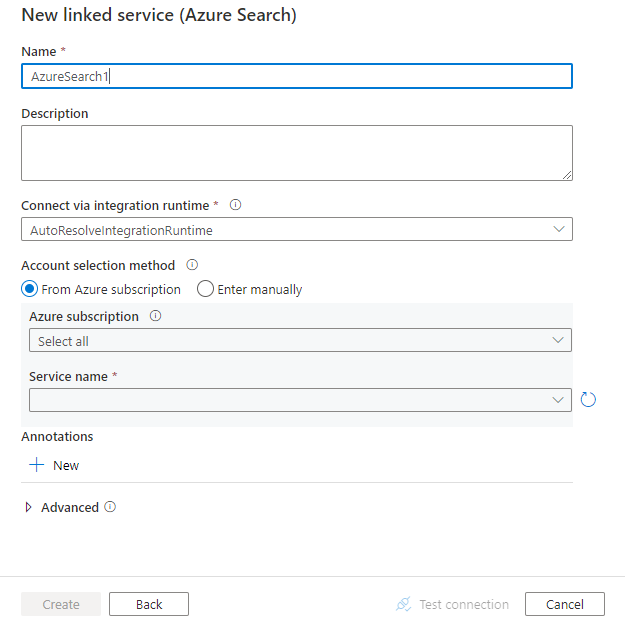
Task: Click the Back button
Action: [x=149, y=604]
